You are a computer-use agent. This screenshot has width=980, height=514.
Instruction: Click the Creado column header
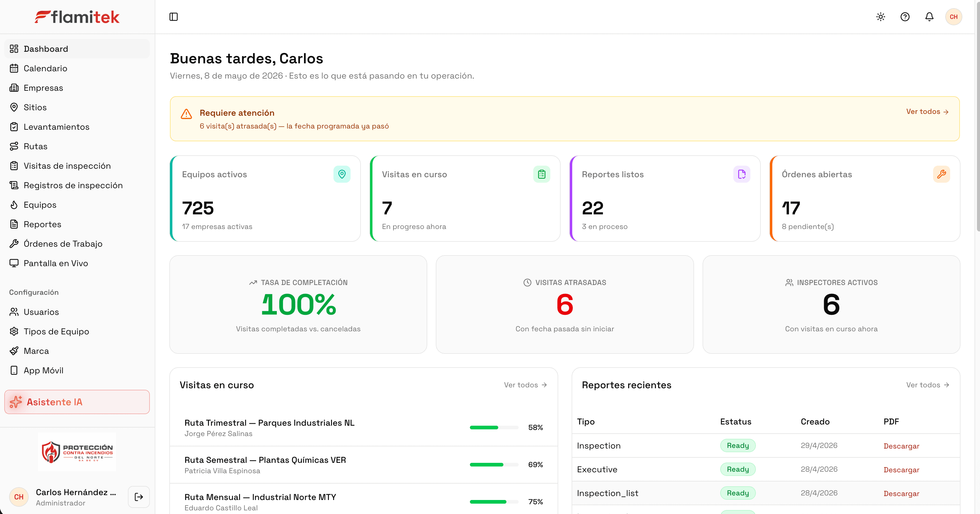coord(815,421)
